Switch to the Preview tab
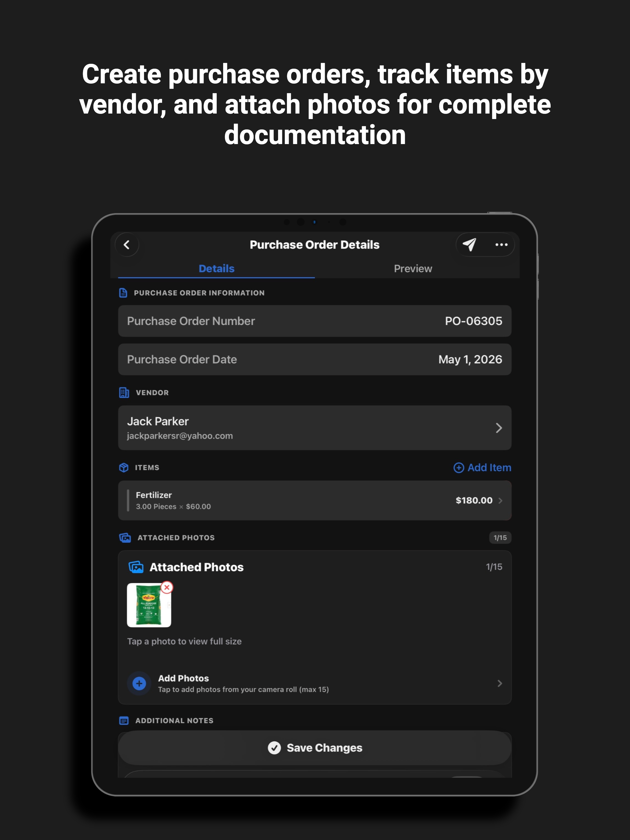630x840 pixels. [413, 269]
